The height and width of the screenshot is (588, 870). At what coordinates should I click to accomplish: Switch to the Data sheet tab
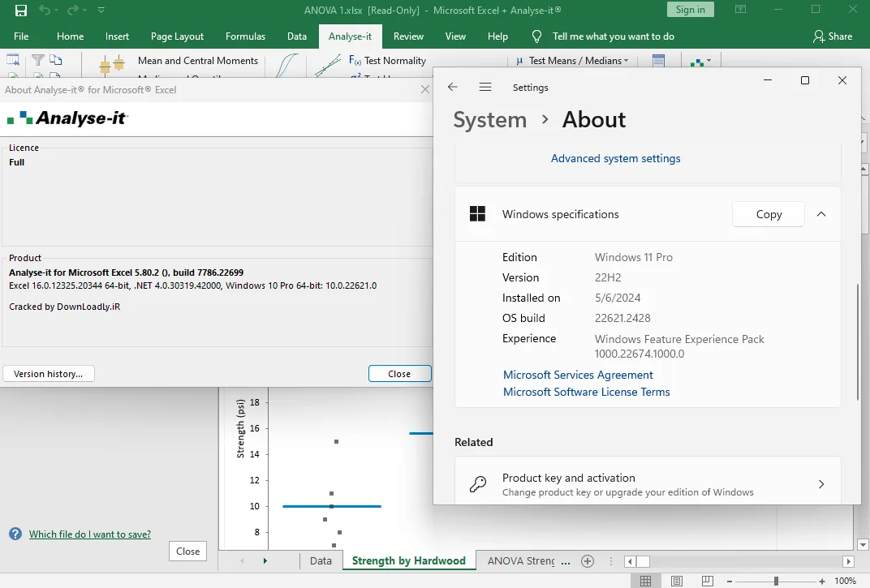[321, 560]
